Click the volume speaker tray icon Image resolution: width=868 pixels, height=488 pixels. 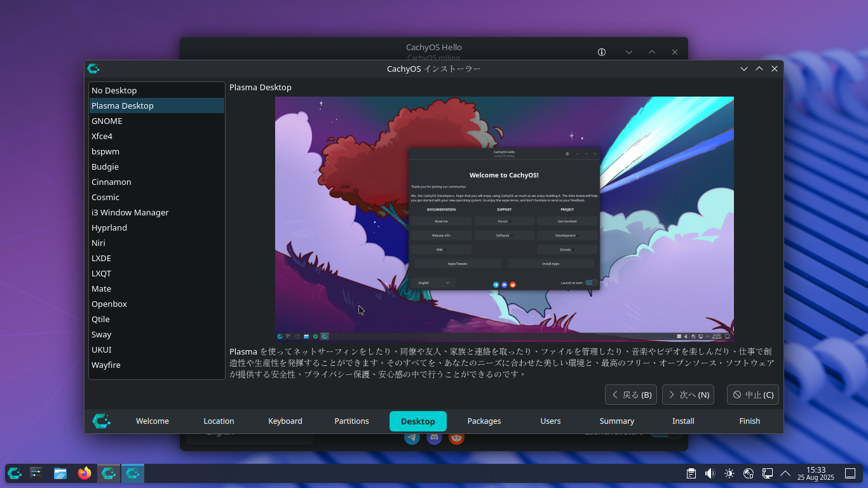click(x=710, y=473)
